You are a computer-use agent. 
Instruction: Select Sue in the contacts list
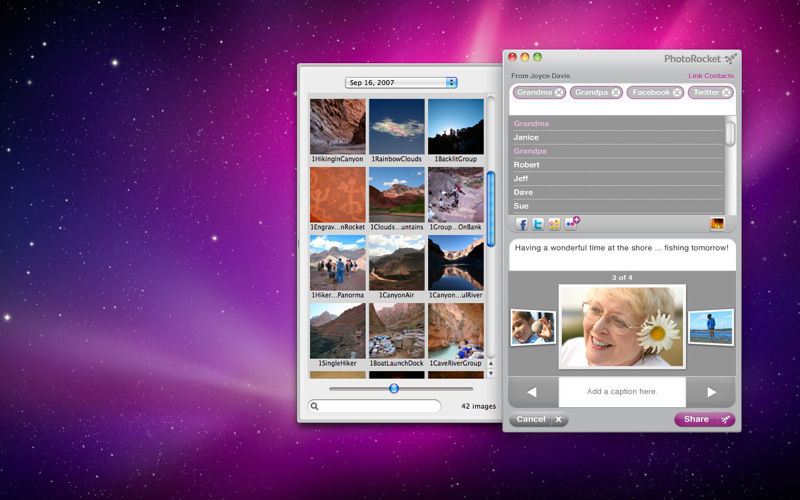616,206
